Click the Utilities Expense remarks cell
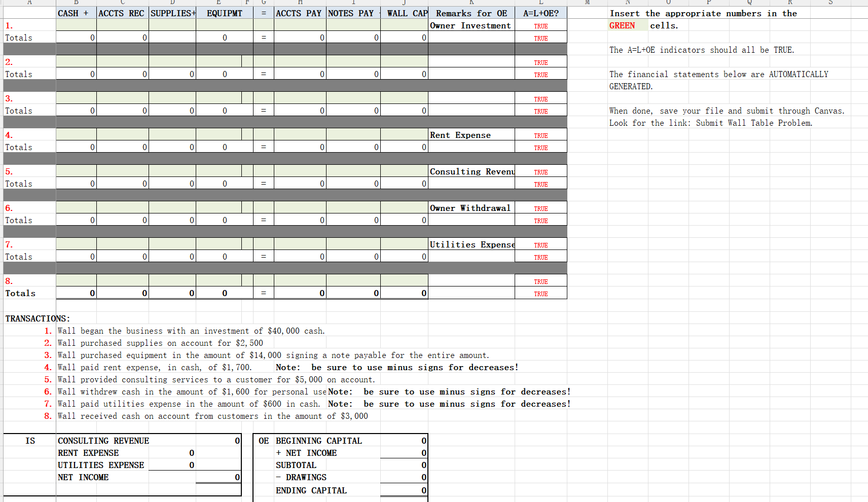Image resolution: width=868 pixels, height=502 pixels. coord(472,244)
